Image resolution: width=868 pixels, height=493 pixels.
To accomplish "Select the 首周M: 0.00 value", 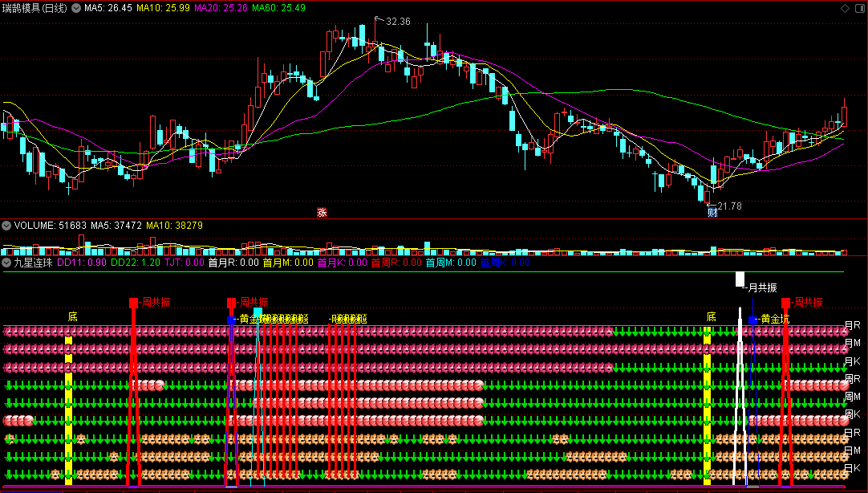I will [451, 263].
